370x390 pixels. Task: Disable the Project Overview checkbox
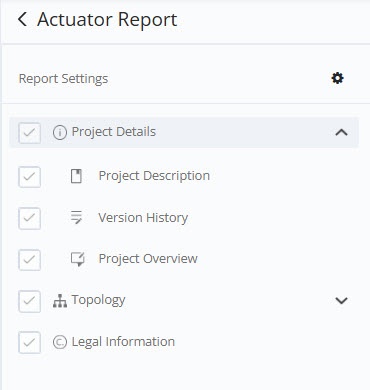pyautogui.click(x=30, y=260)
